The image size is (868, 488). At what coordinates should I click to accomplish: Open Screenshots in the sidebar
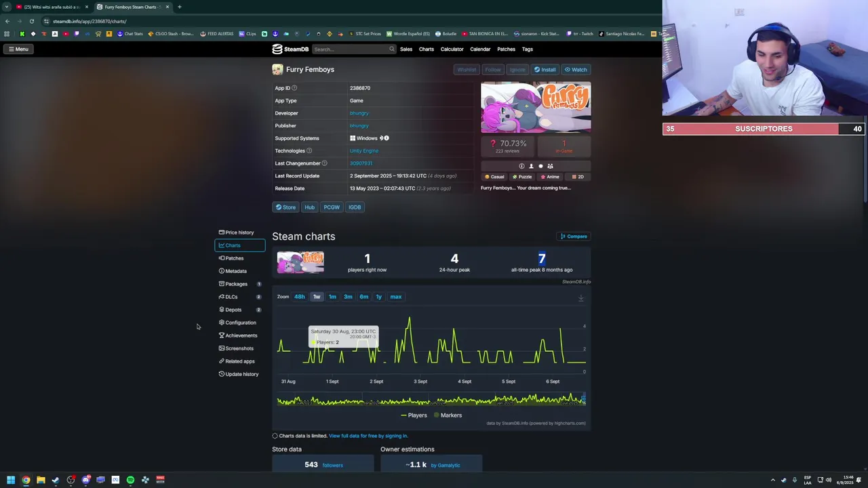[x=236, y=348]
